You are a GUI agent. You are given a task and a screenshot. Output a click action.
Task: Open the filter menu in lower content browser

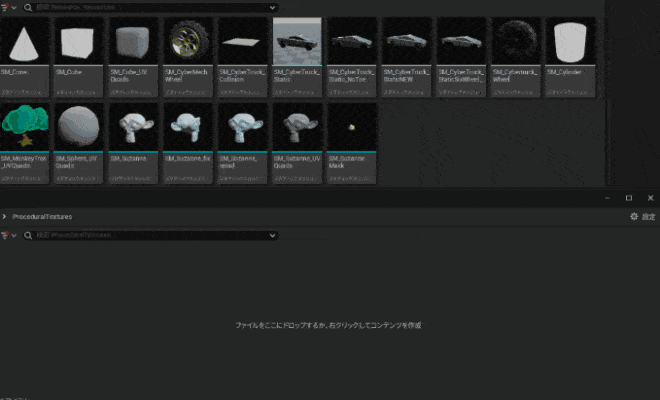pyautogui.click(x=7, y=235)
